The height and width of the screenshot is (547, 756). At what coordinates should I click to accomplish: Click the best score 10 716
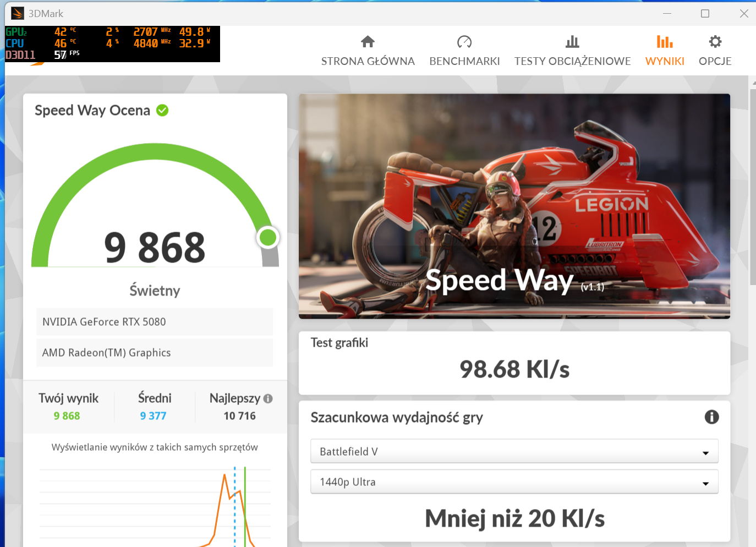click(239, 416)
